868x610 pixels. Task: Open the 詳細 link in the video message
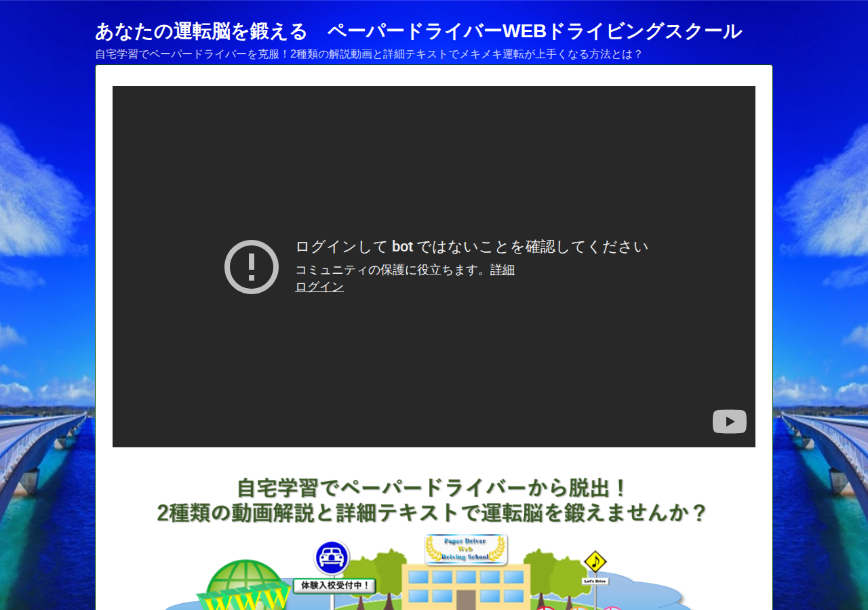point(502,270)
